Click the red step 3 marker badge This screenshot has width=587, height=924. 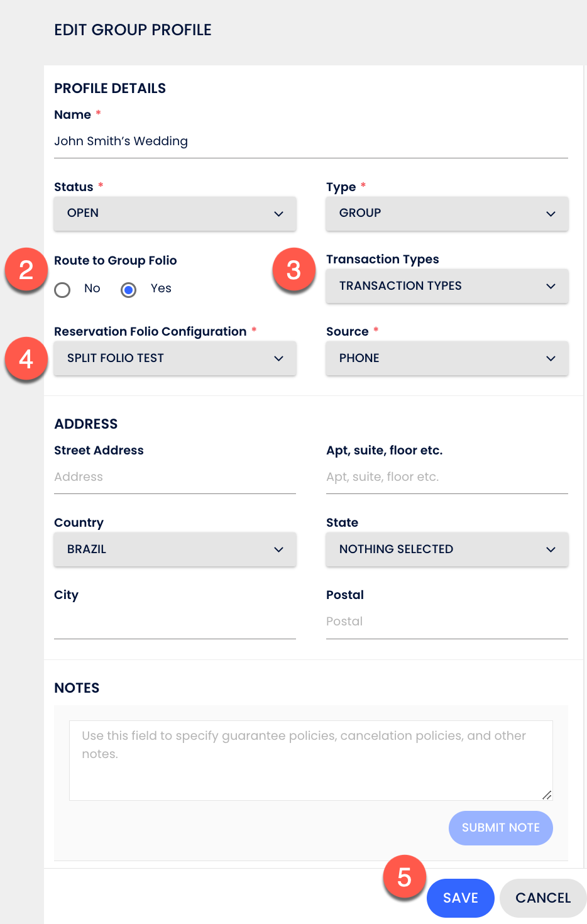293,270
